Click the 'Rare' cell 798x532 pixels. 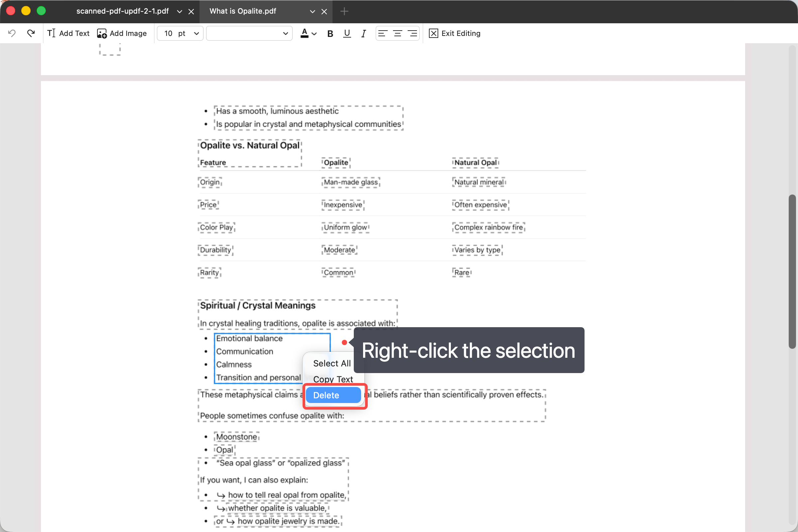pyautogui.click(x=462, y=272)
